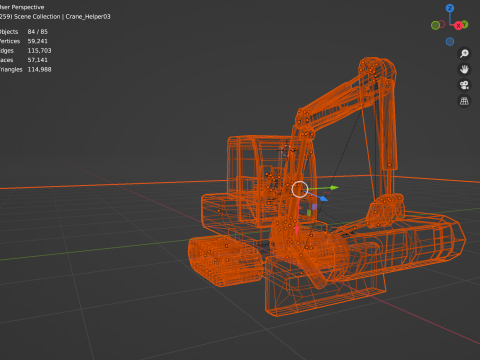Click the red X axis on the navigation gizmo
The height and width of the screenshot is (360, 480).
[458, 26]
